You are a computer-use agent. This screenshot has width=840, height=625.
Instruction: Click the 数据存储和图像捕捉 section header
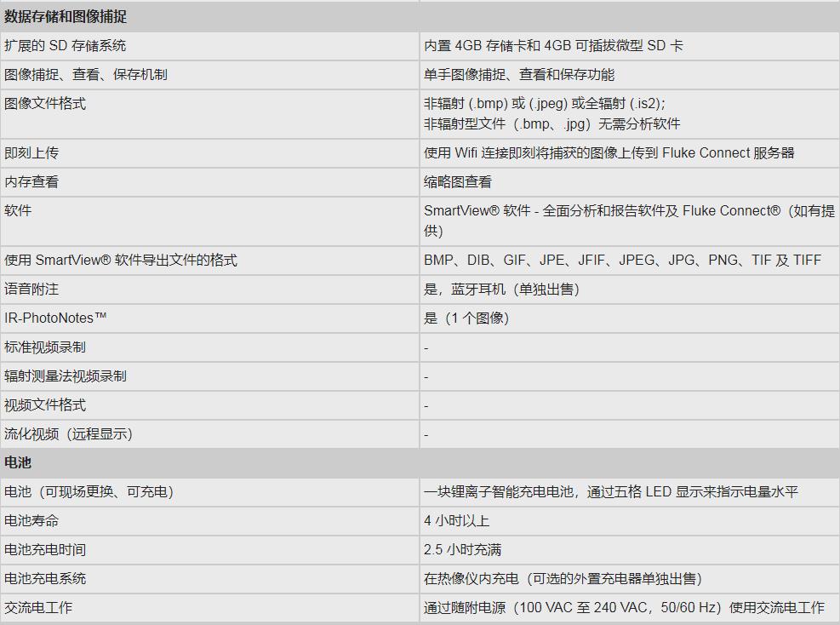coord(66,16)
